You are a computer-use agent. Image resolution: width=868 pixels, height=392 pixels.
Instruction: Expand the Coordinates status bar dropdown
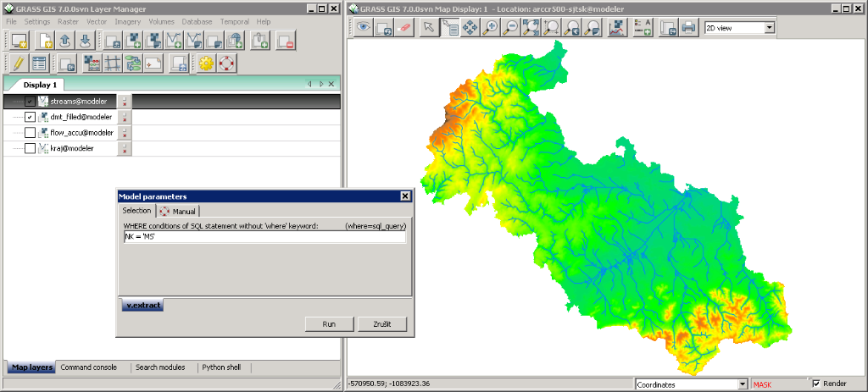pos(743,384)
